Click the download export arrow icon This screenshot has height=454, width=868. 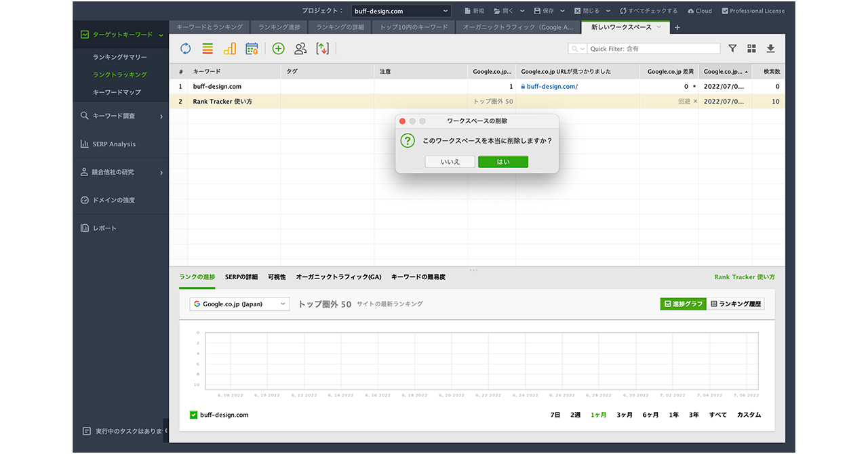[770, 49]
